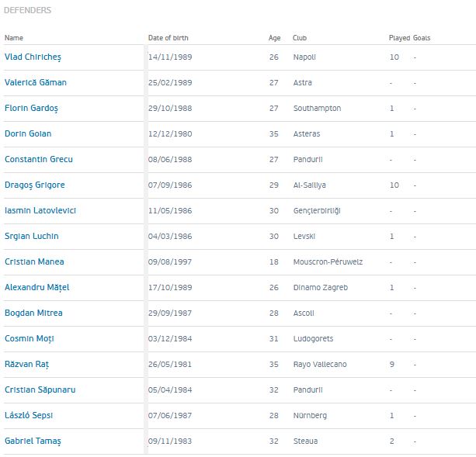Open Florin Gardoș player link
Screen dimensions: 476x457
point(31,109)
